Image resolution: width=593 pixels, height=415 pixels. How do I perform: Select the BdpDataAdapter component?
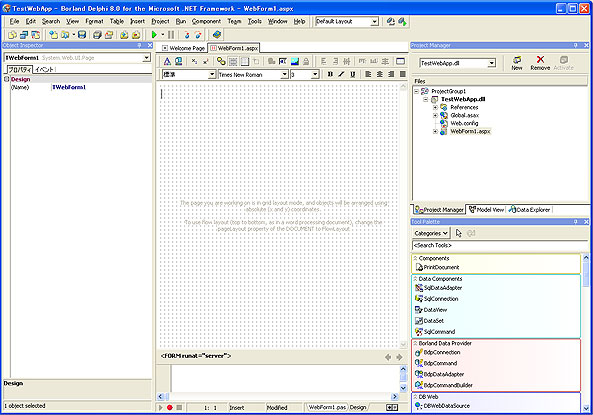(439, 374)
